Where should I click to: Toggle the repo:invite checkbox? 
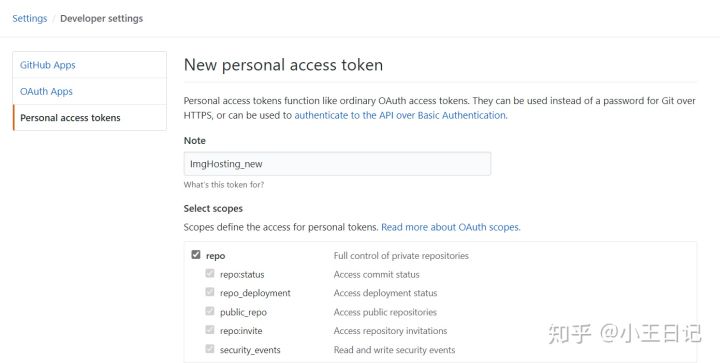210,330
